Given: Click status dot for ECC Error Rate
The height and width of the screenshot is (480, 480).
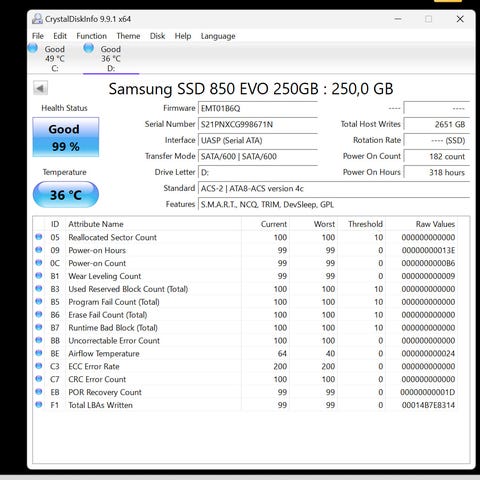Looking at the screenshot, I should (39, 366).
